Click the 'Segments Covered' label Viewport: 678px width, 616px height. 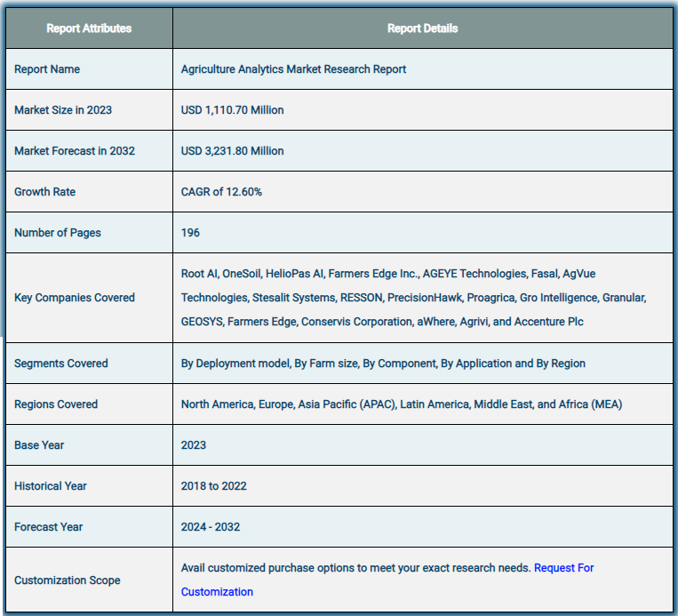pos(61,364)
